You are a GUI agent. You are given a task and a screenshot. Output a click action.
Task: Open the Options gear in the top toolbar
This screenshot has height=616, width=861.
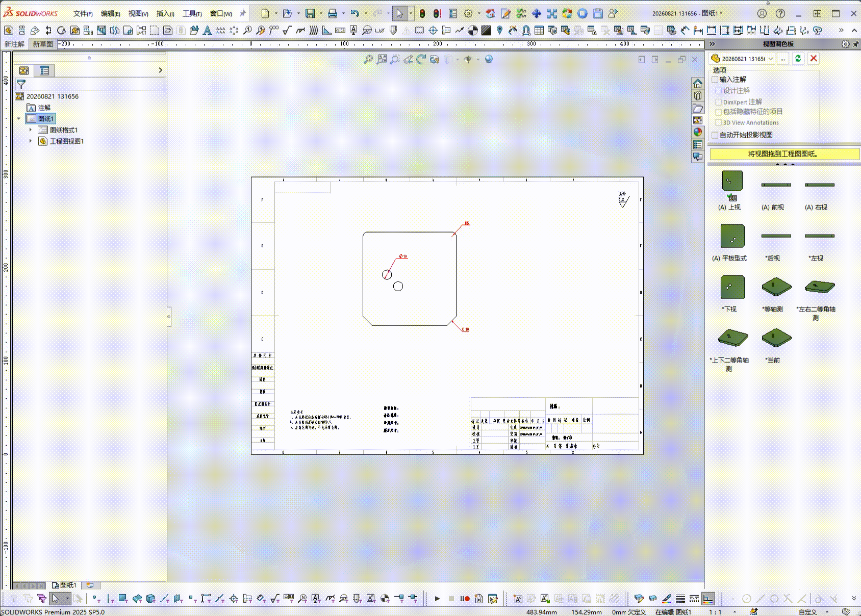tap(468, 14)
